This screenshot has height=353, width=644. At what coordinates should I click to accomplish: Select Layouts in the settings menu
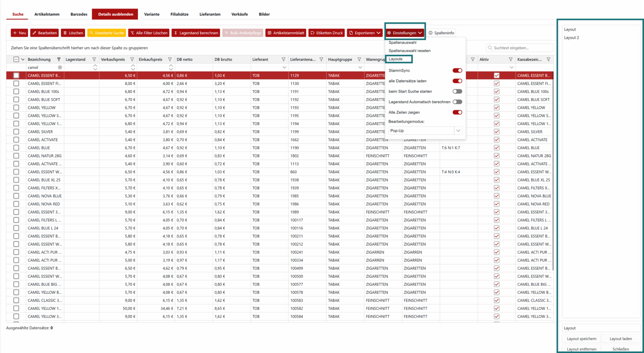tap(396, 59)
